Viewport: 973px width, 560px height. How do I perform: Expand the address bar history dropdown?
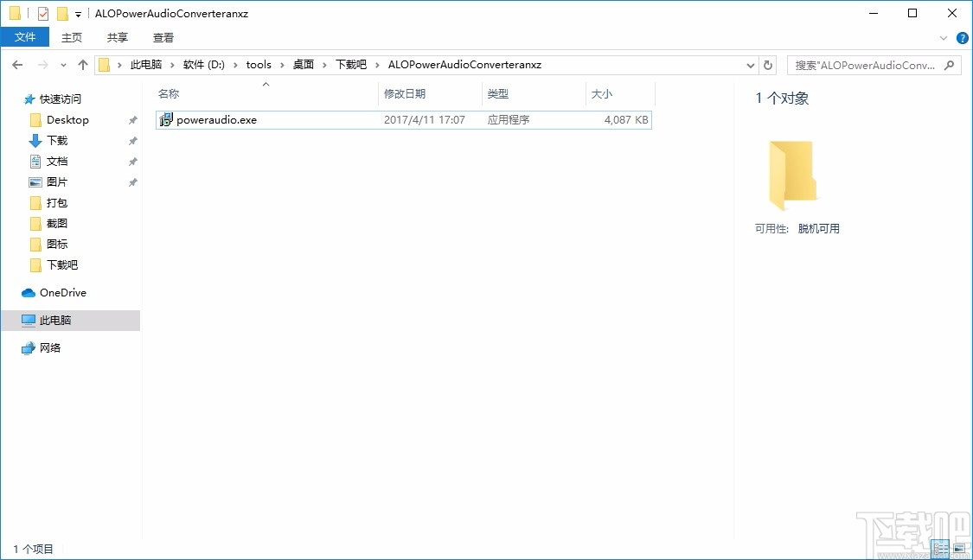click(x=750, y=64)
